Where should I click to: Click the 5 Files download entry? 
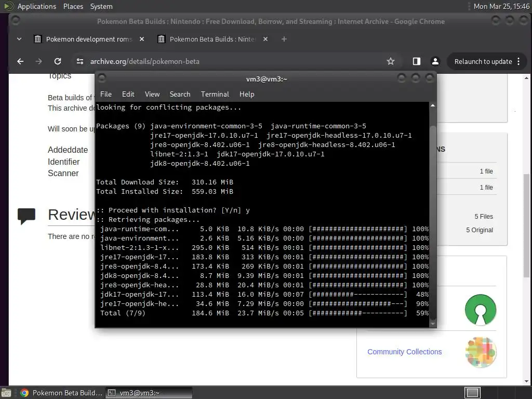click(x=484, y=217)
